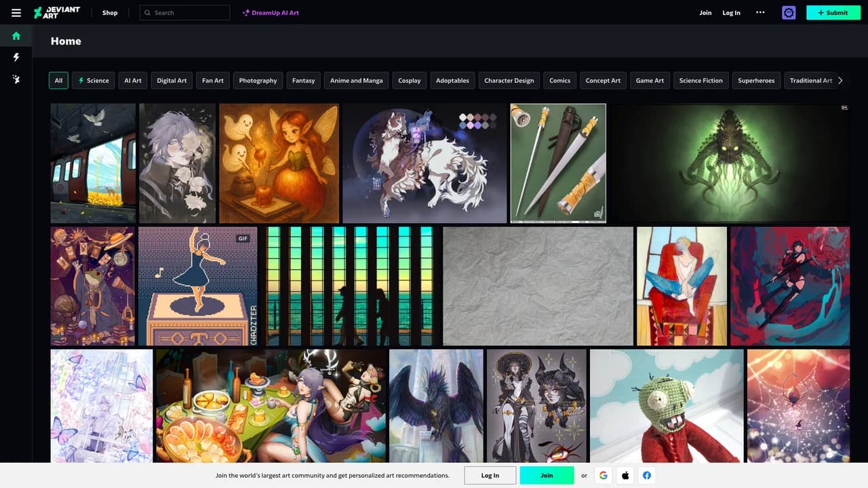Choose the Fan Art category
The height and width of the screenshot is (488, 868).
pyautogui.click(x=213, y=81)
